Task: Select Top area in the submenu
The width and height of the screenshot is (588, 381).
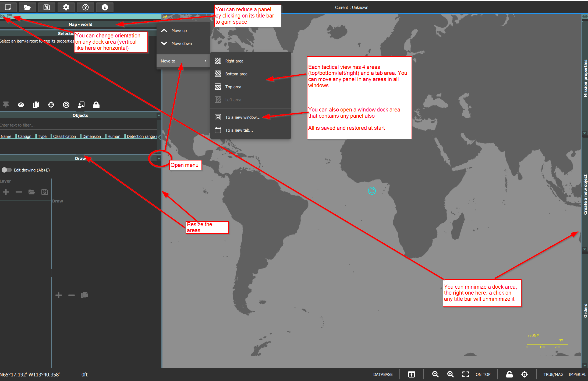Action: (250, 87)
